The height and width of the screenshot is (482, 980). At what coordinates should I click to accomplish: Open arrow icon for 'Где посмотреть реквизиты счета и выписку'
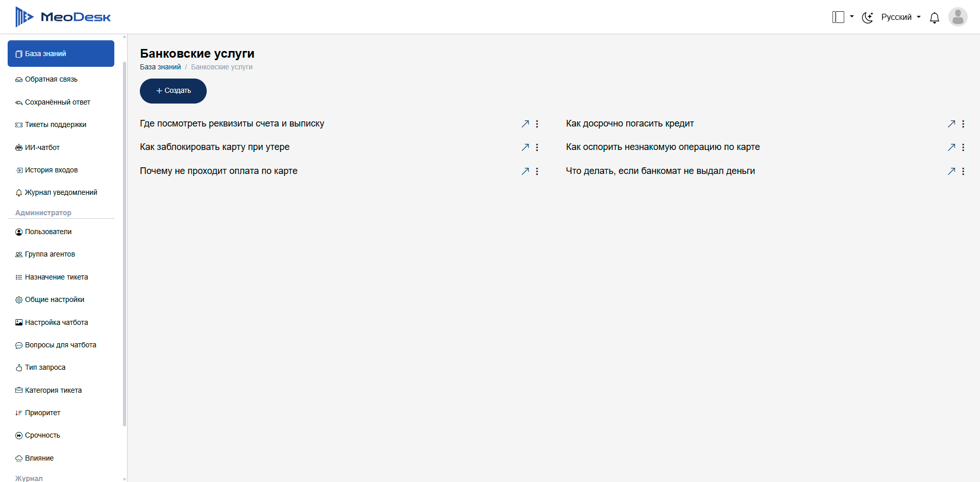pos(525,124)
